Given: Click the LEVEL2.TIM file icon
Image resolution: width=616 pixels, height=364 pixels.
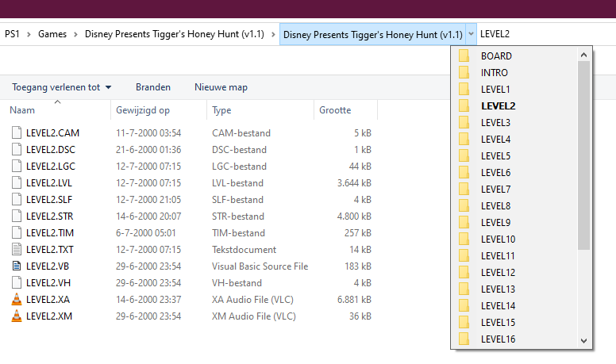Looking at the screenshot, I should 17,232.
